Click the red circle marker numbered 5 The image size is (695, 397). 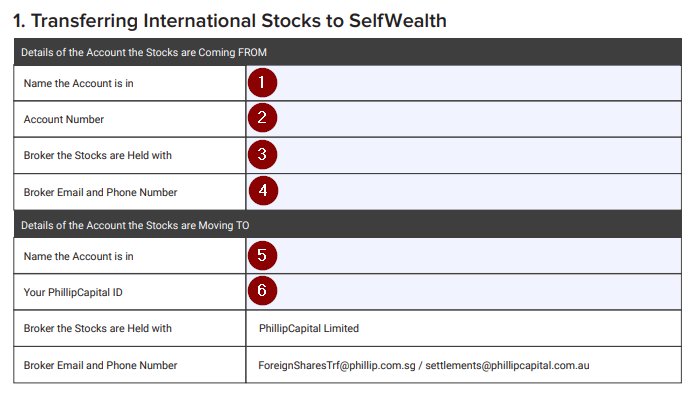[x=262, y=256]
